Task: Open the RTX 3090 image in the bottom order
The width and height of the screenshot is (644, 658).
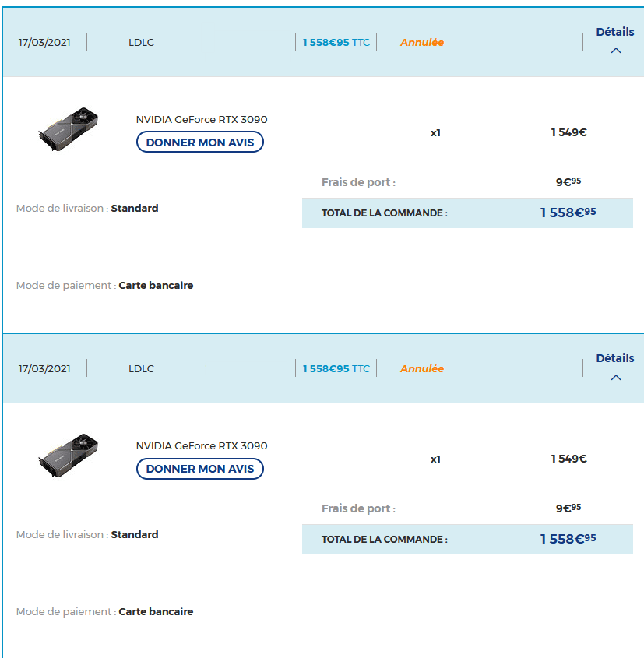Action: [68, 456]
